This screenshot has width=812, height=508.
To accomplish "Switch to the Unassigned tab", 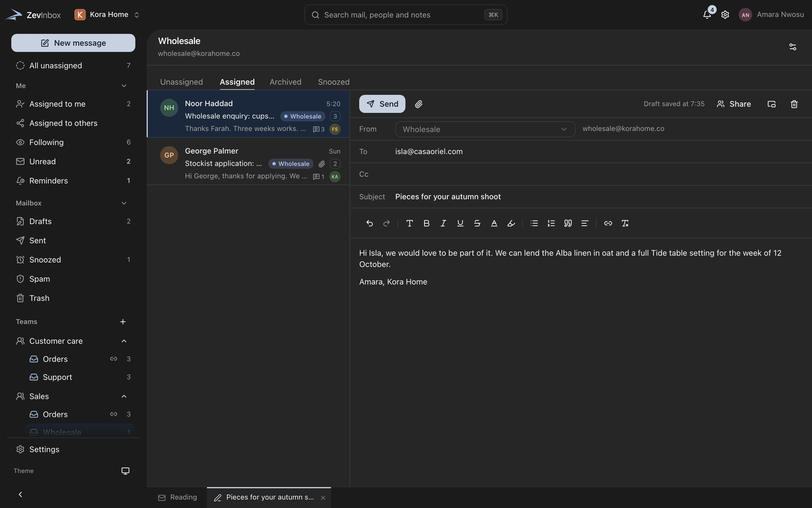I will coord(182,82).
